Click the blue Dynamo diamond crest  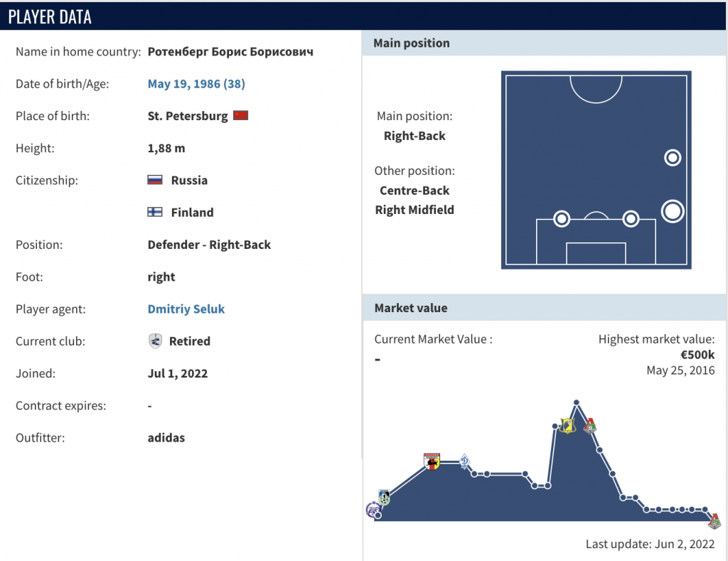(465, 462)
